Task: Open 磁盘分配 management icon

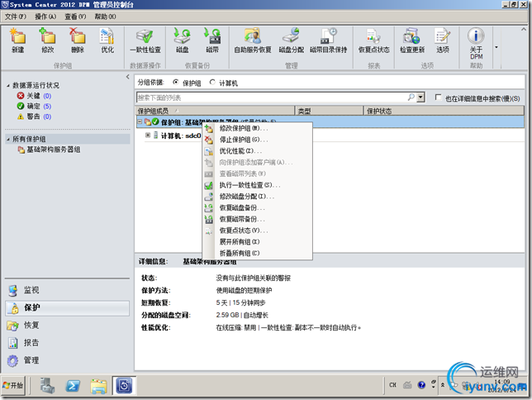Action: coord(292,40)
